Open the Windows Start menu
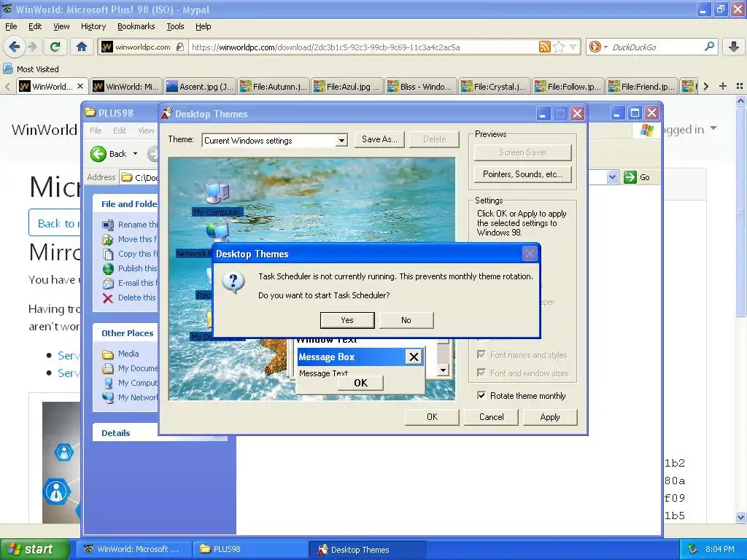The height and width of the screenshot is (560, 747). [x=34, y=549]
